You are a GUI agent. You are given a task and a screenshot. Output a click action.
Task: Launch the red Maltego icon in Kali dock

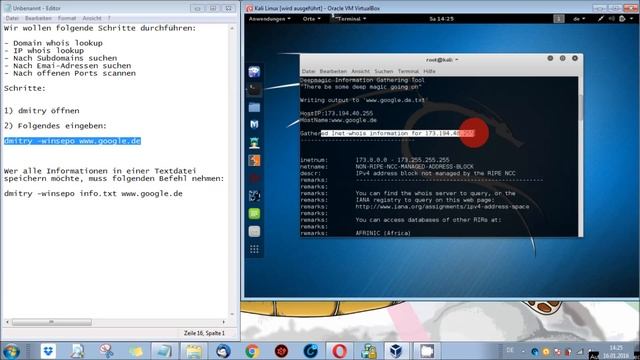click(254, 178)
